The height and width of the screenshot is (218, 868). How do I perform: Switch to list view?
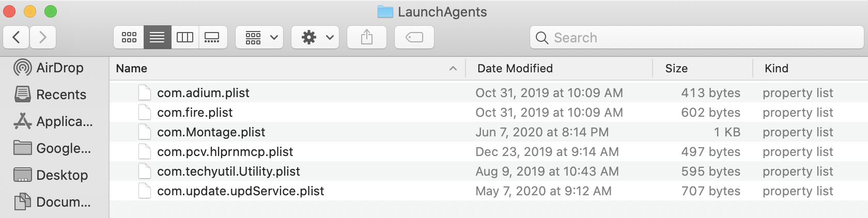tap(157, 37)
